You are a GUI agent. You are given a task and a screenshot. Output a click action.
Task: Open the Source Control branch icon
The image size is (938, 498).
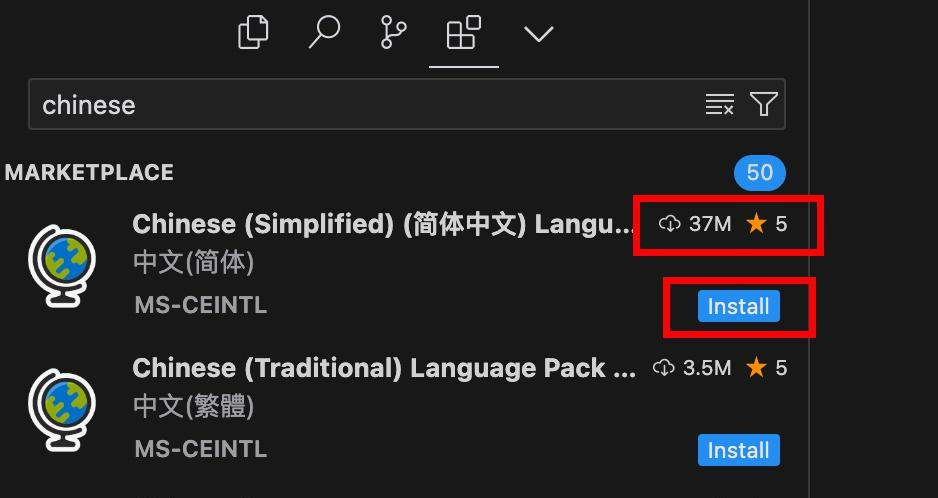coord(394,32)
